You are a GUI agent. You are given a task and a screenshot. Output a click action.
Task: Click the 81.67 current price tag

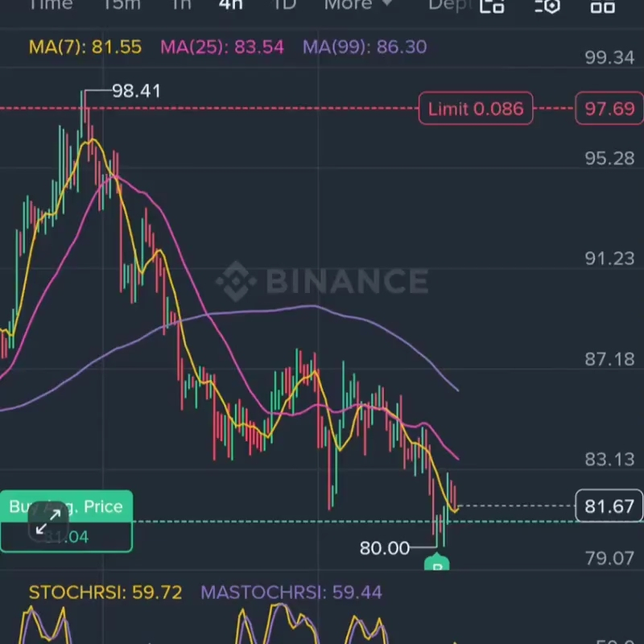click(x=609, y=506)
